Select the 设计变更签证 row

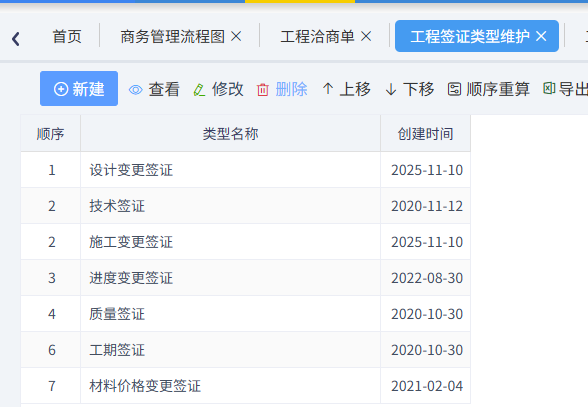coord(246,170)
